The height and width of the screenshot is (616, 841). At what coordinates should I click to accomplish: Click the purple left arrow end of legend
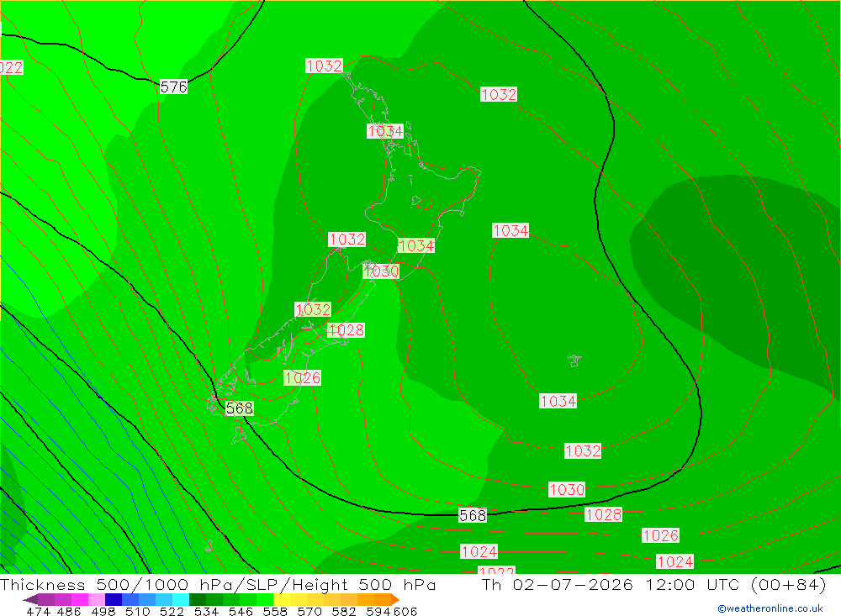(30, 599)
